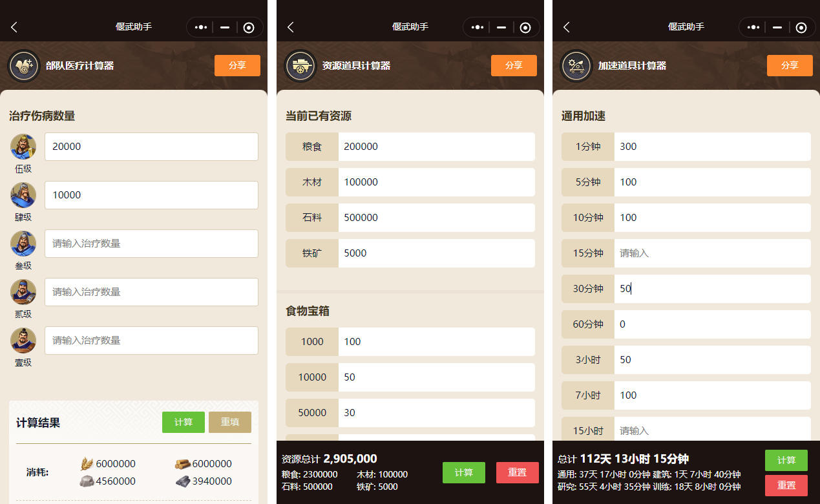
Task: Focus the empty 15分钟 input field
Action: click(712, 253)
